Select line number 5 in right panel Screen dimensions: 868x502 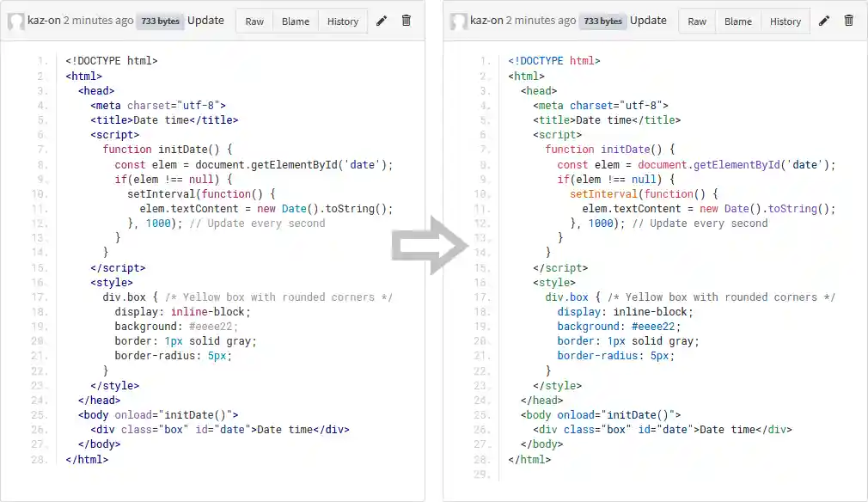[482, 119]
